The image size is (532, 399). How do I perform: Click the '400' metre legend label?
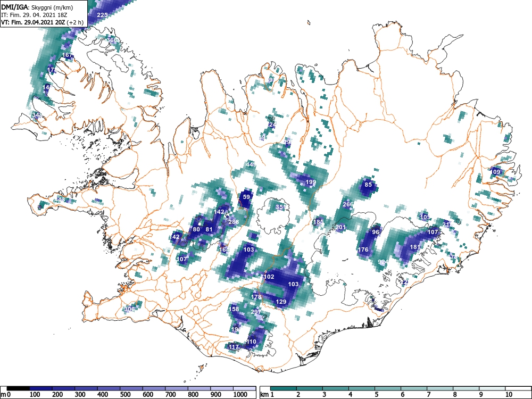click(x=103, y=395)
